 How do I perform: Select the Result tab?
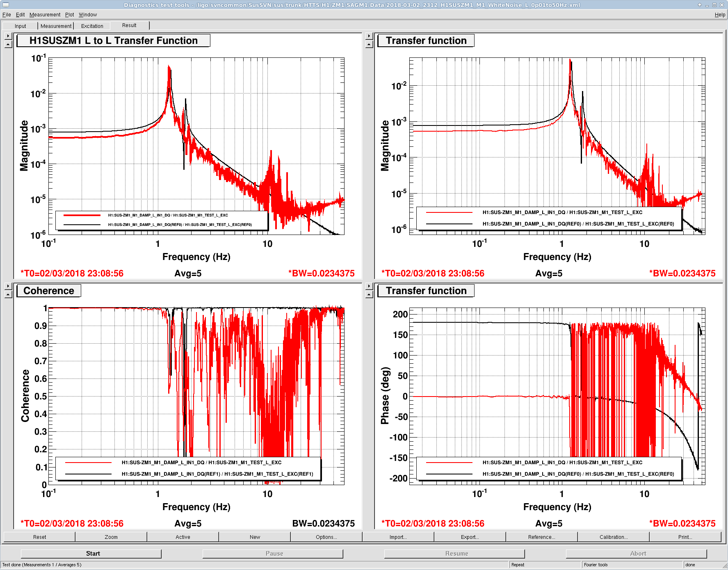click(130, 25)
